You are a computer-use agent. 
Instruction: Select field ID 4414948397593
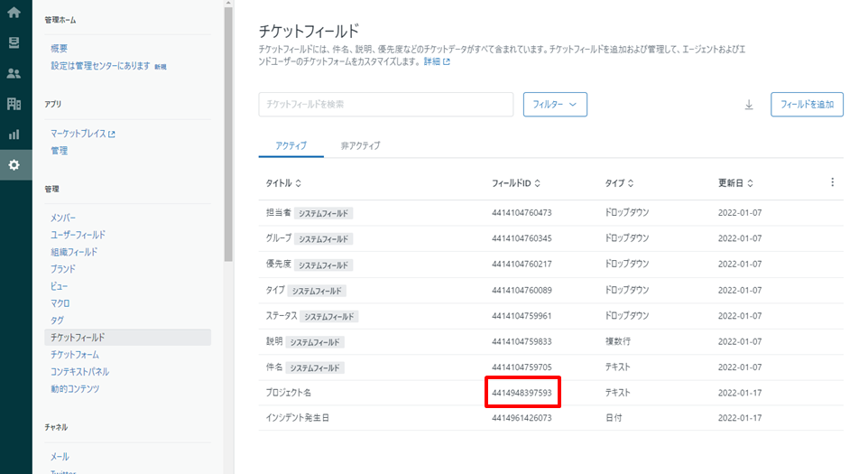coord(522,393)
